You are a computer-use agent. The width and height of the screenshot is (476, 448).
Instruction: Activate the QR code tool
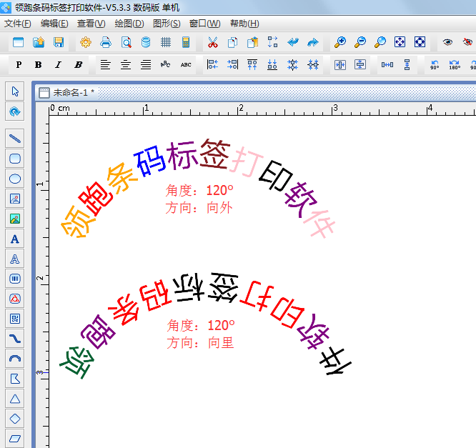pyautogui.click(x=14, y=318)
